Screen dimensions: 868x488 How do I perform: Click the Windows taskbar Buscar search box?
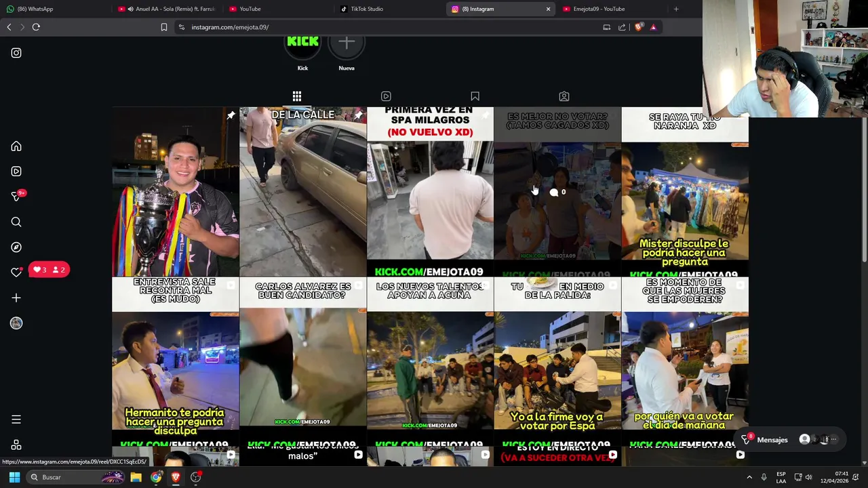tap(77, 477)
